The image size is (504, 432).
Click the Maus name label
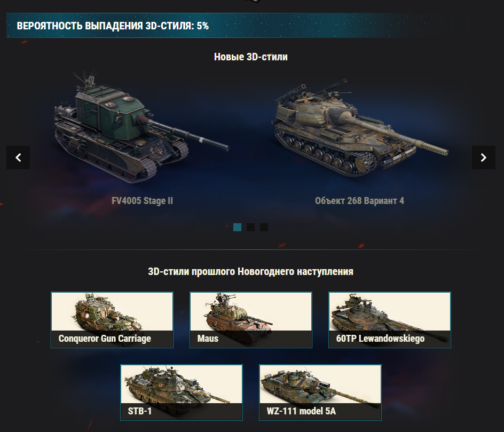pos(208,339)
